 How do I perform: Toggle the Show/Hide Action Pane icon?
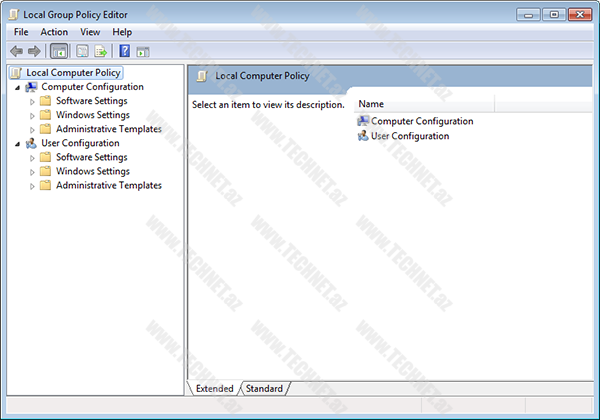(x=143, y=51)
